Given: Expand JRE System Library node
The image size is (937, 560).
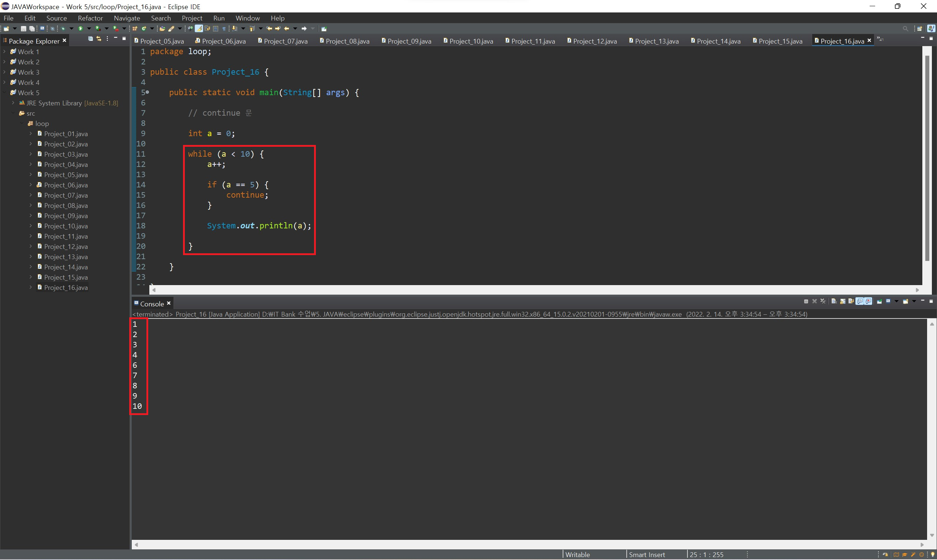Looking at the screenshot, I should click(13, 102).
